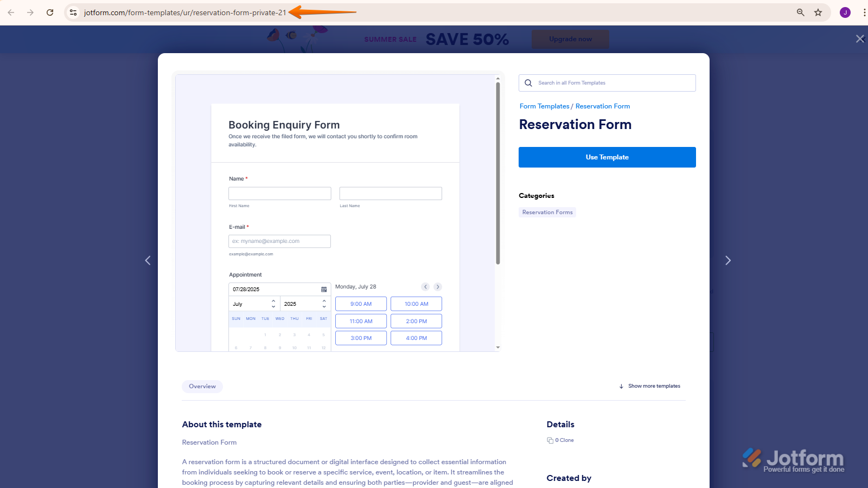Click the About this template heading

[222, 425]
